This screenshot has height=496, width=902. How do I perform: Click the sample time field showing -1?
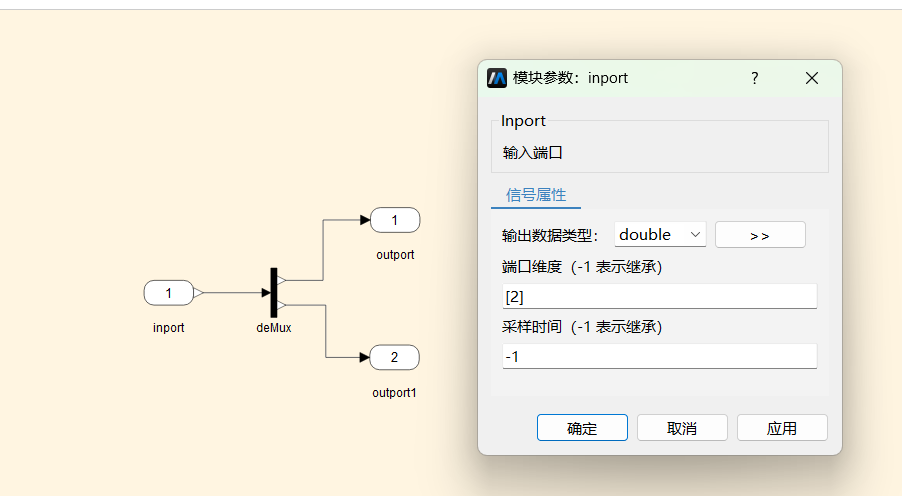click(x=659, y=356)
